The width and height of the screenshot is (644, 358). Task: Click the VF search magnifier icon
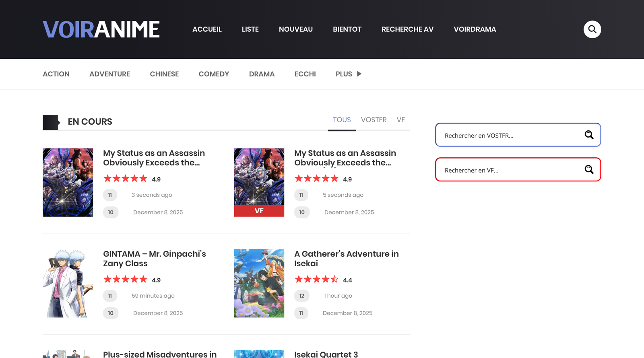(589, 169)
